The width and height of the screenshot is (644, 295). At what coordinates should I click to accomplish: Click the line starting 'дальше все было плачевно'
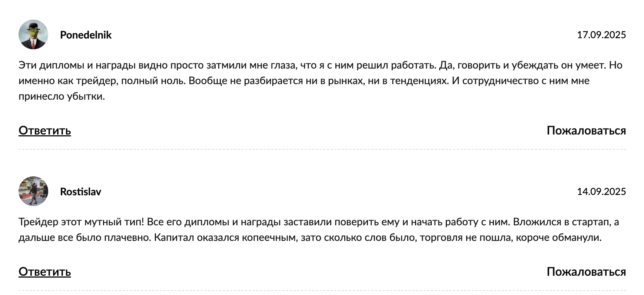tap(310, 238)
